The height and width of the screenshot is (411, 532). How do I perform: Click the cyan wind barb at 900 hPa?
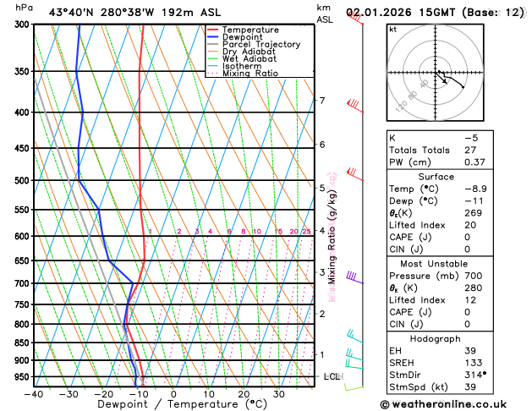point(354,354)
